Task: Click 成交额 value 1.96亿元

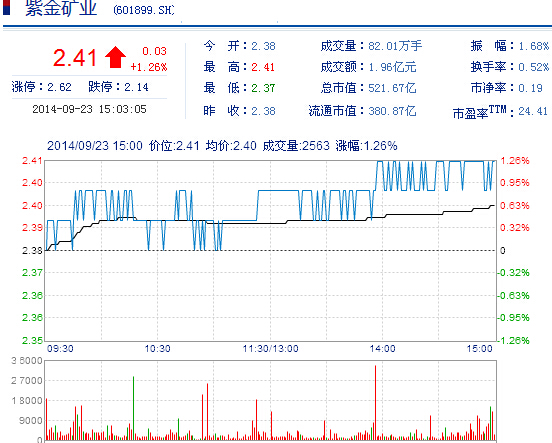Action: (x=392, y=67)
